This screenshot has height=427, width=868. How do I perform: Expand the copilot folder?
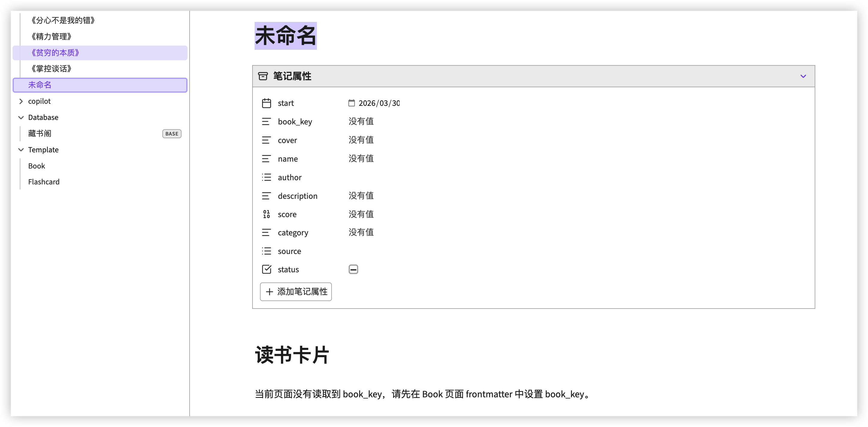click(x=21, y=101)
